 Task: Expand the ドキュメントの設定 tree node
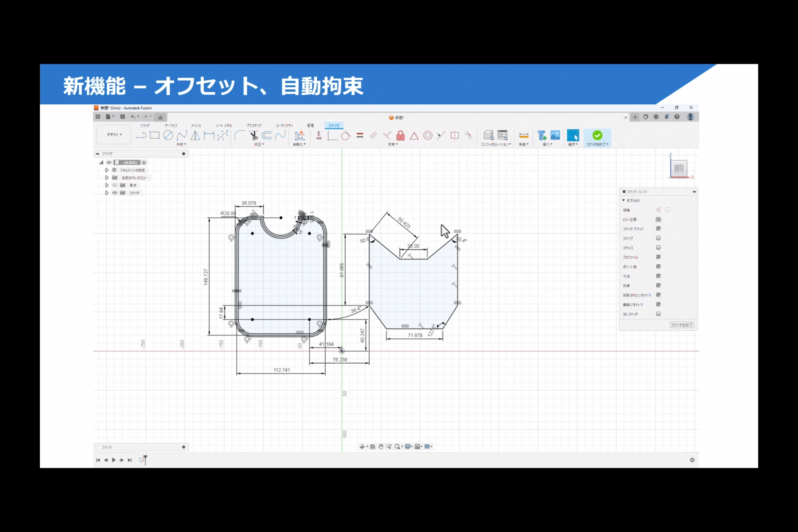107,170
